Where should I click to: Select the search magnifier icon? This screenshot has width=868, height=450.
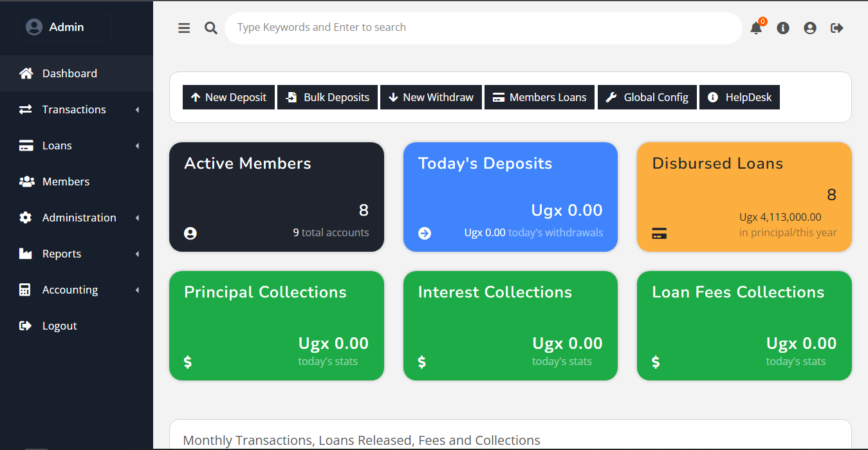tap(210, 28)
